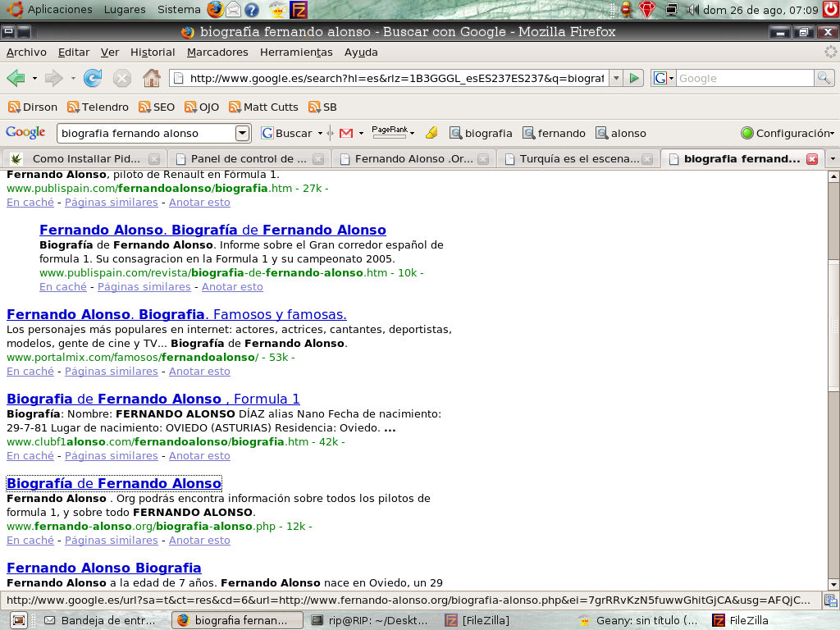The width and height of the screenshot is (840, 630).
Task: Click the volume icon in system tray
Action: (692, 9)
